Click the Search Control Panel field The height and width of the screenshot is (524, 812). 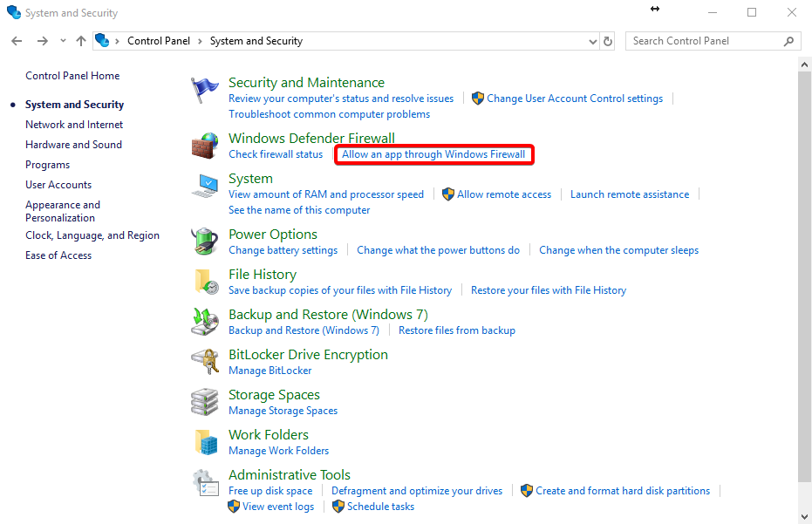point(713,41)
